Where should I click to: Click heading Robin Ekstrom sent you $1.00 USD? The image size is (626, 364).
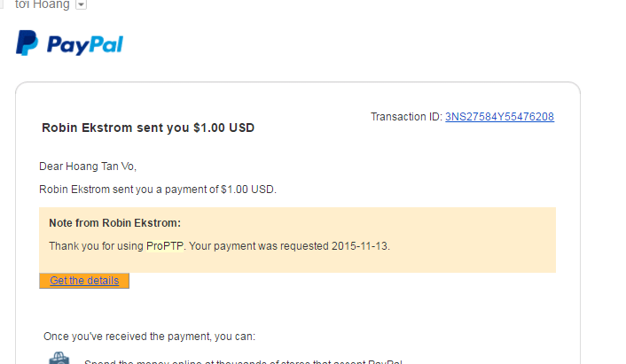click(148, 128)
